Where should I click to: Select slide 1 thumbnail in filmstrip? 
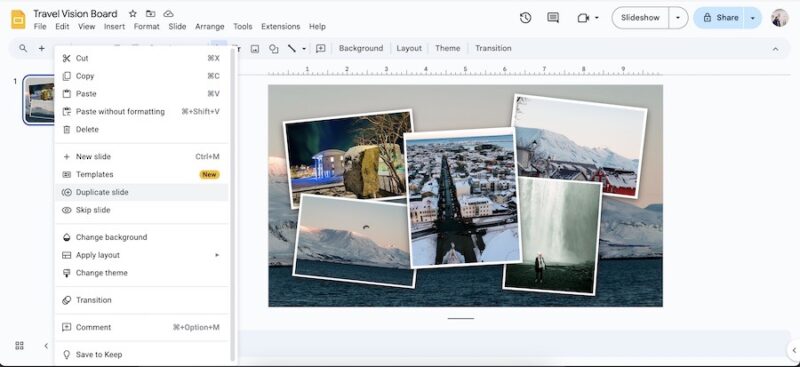point(39,100)
